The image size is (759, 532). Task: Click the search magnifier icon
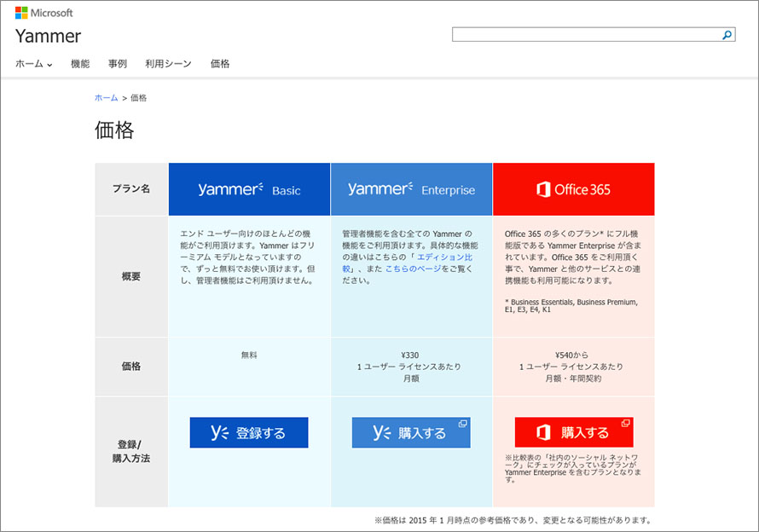[x=727, y=35]
